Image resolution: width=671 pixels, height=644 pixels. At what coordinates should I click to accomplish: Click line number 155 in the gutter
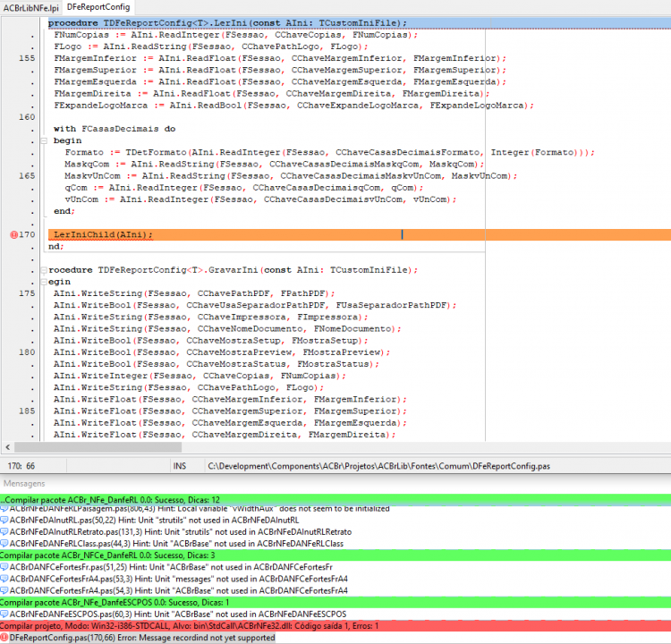point(27,58)
